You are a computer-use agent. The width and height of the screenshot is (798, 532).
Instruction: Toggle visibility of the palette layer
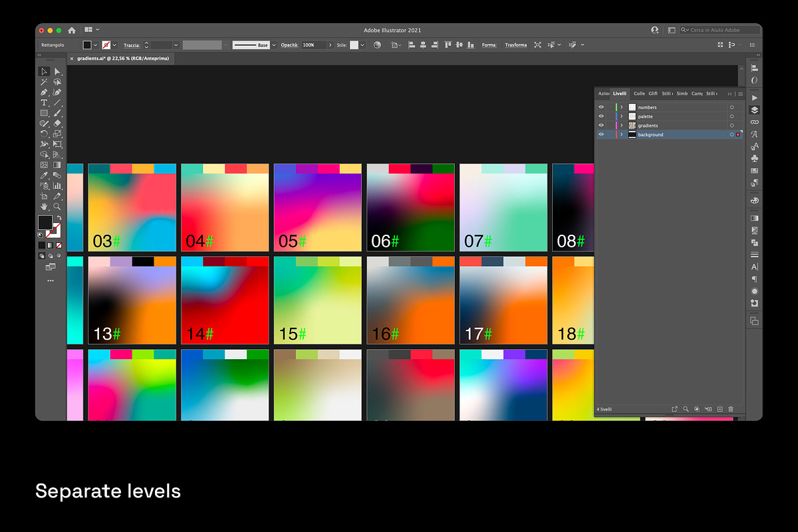pyautogui.click(x=601, y=116)
